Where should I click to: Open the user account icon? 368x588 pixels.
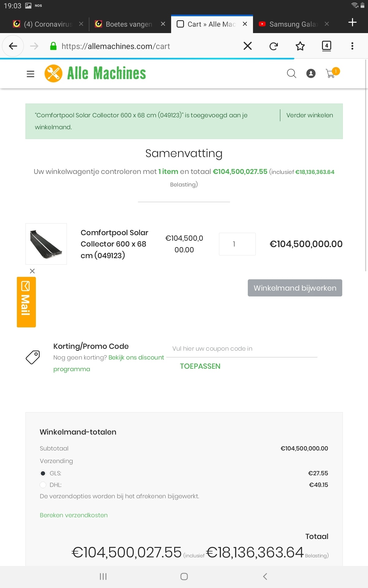(311, 73)
